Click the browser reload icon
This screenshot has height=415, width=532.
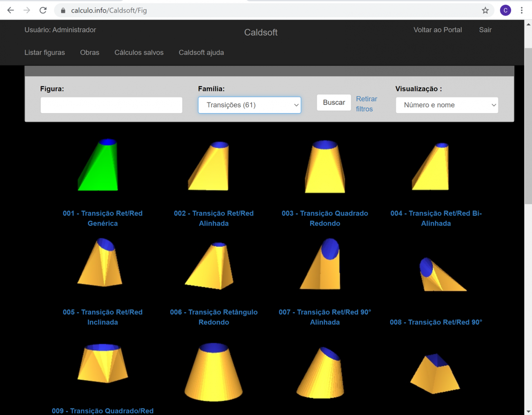43,10
